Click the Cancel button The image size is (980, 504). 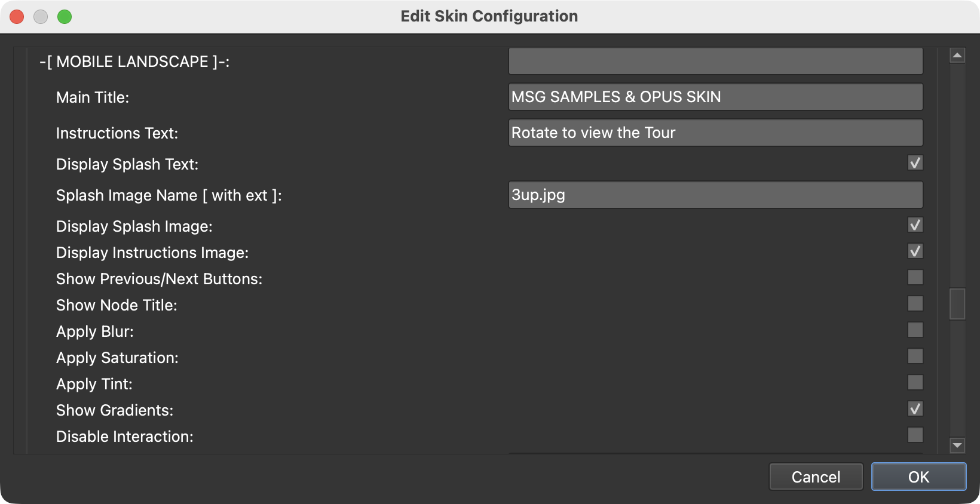(x=816, y=477)
